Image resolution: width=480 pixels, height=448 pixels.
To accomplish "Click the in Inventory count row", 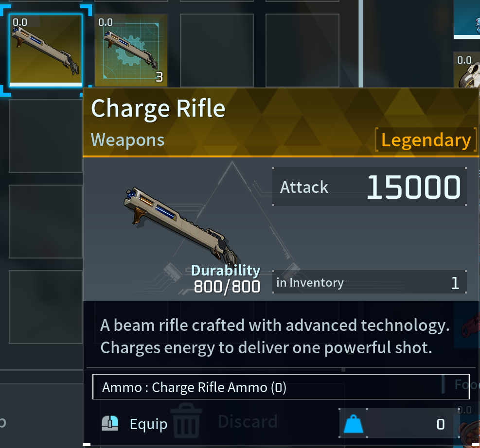I will (370, 282).
